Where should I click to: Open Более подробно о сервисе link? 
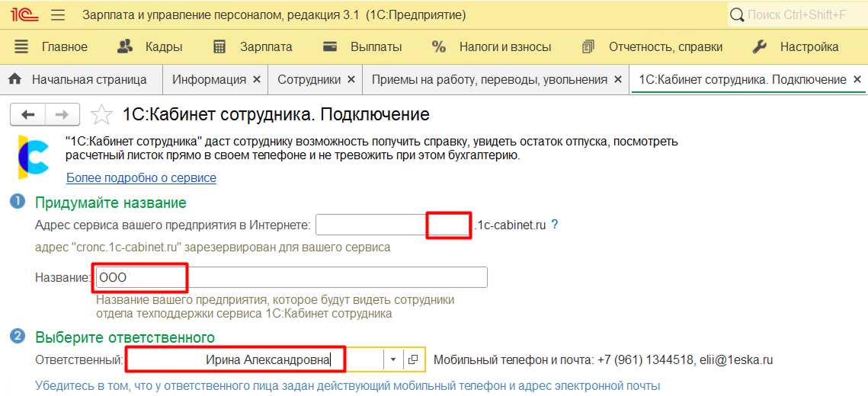(141, 177)
